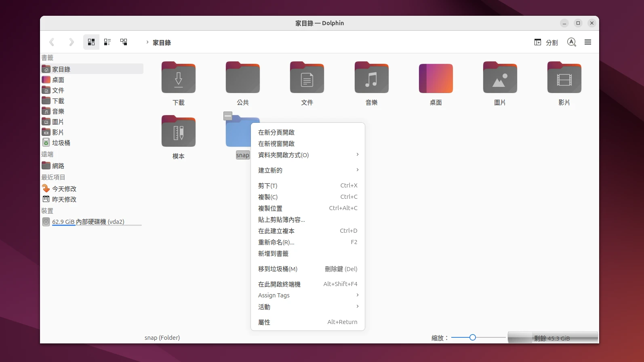
Task: Open the Downloads folder icon
Action: (x=178, y=78)
